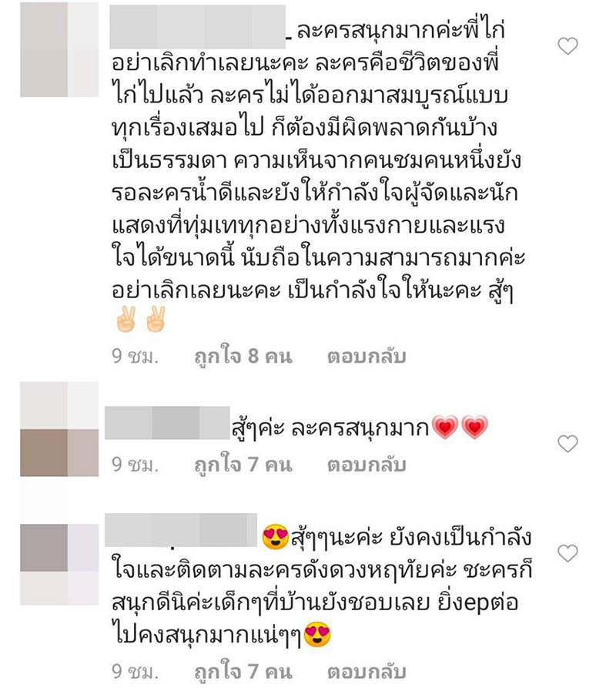Open 'ถูกใจ 7 คน' under second comment
The image size is (616, 698).
tap(243, 465)
